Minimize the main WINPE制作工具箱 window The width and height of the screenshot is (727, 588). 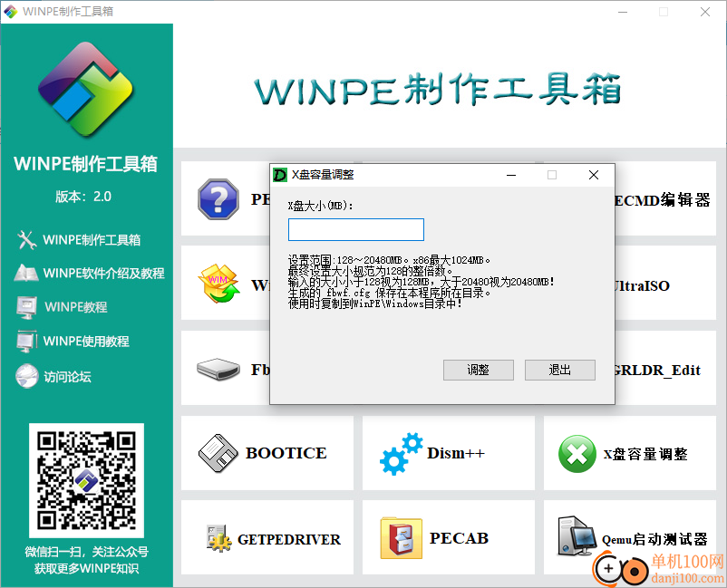[623, 12]
